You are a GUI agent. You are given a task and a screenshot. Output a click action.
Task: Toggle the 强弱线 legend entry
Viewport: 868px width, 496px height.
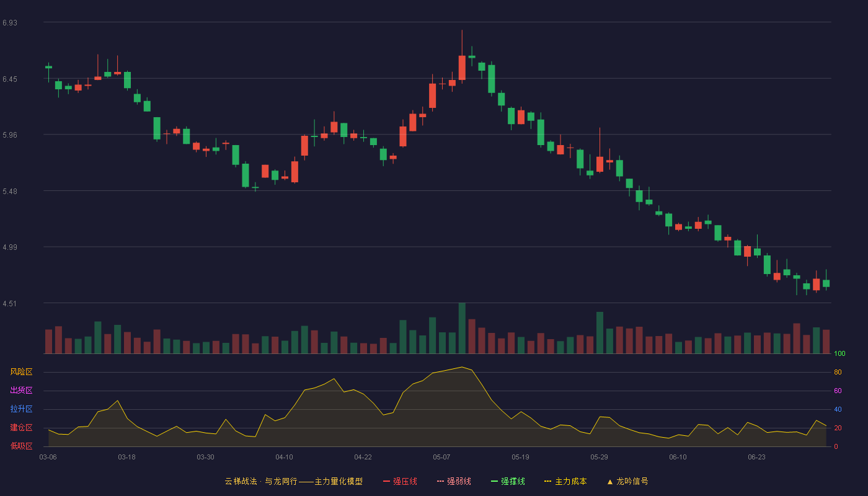pos(454,481)
